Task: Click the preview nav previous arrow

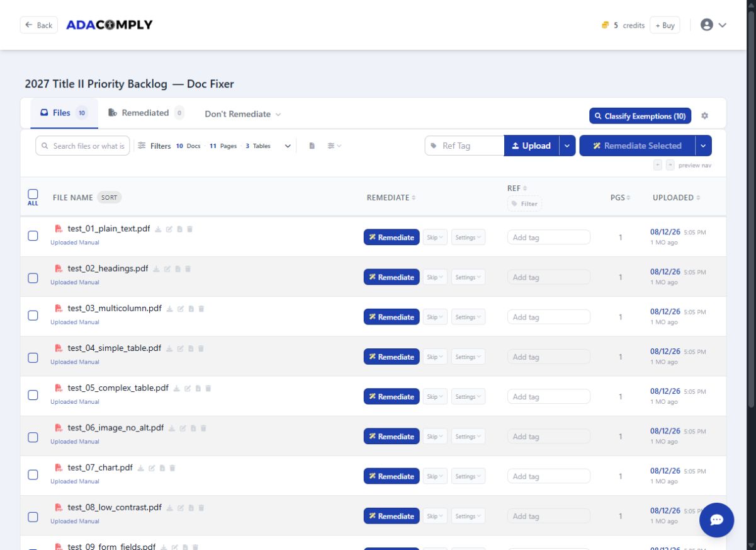Action: tap(658, 165)
